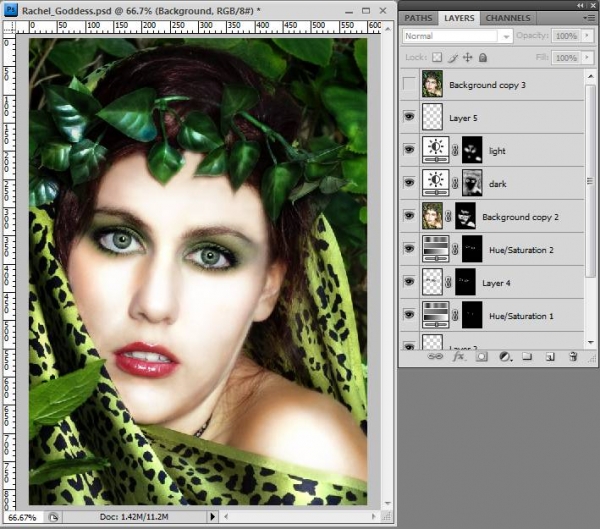The width and height of the screenshot is (600, 529).
Task: Click layers panel scroll up arrow
Action: click(590, 76)
